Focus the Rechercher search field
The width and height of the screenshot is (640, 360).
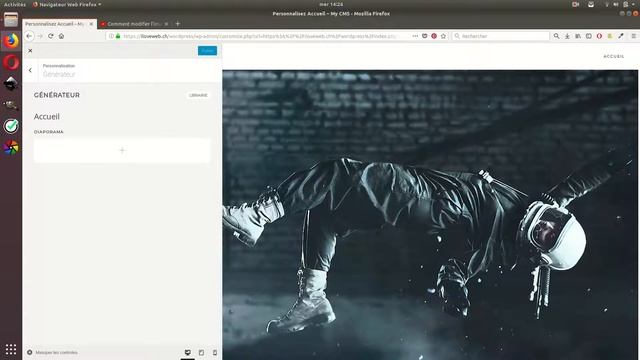click(501, 36)
